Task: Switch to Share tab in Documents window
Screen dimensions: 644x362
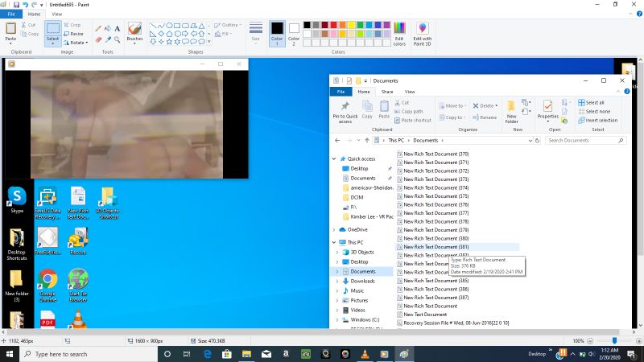Action: [x=387, y=92]
